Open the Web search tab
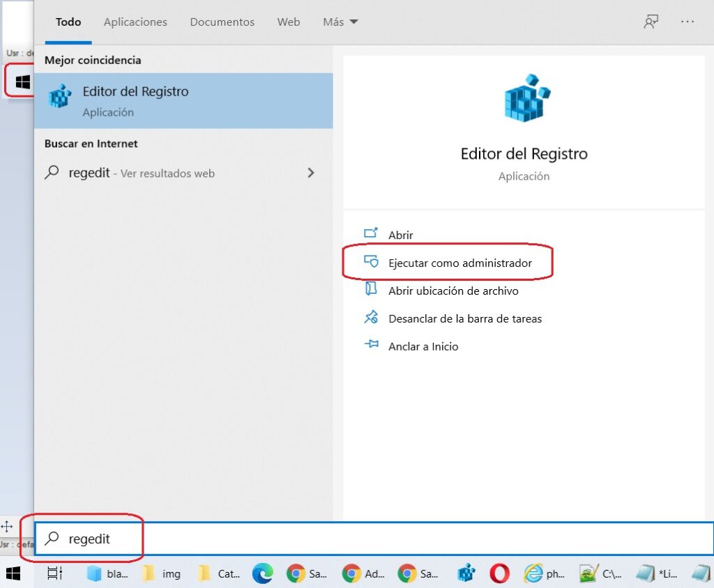The height and width of the screenshot is (588, 714). click(289, 22)
